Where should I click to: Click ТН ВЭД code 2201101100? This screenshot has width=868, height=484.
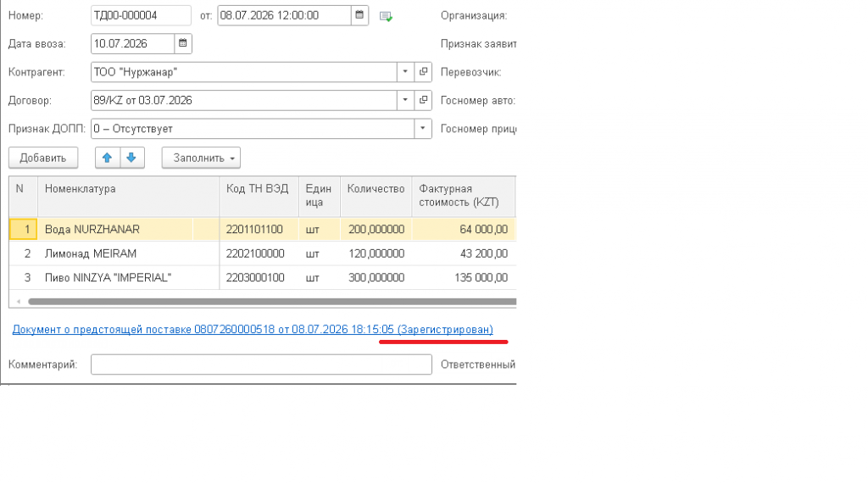(x=254, y=229)
